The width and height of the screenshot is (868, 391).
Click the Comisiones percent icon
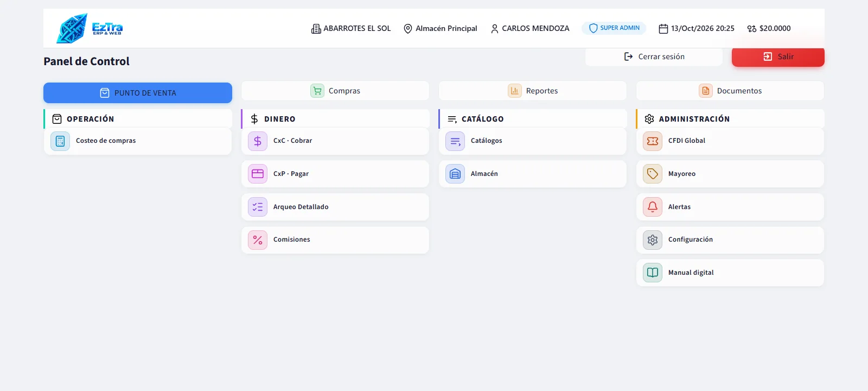pyautogui.click(x=258, y=240)
